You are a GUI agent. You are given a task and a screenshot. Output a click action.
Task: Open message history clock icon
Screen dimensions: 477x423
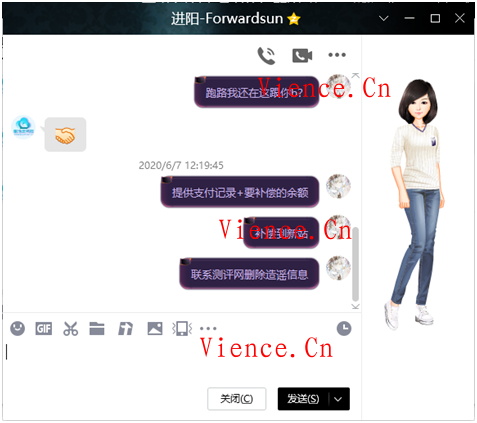coord(344,328)
